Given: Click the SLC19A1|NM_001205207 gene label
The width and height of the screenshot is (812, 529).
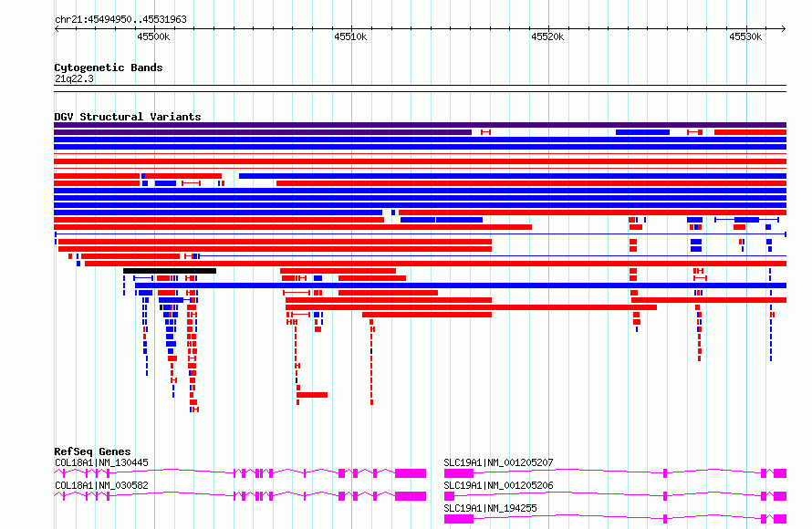Looking at the screenshot, I should [498, 462].
